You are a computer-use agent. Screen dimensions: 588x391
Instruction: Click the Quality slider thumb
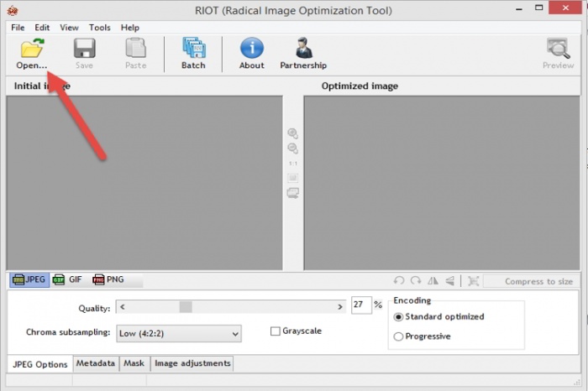click(186, 307)
